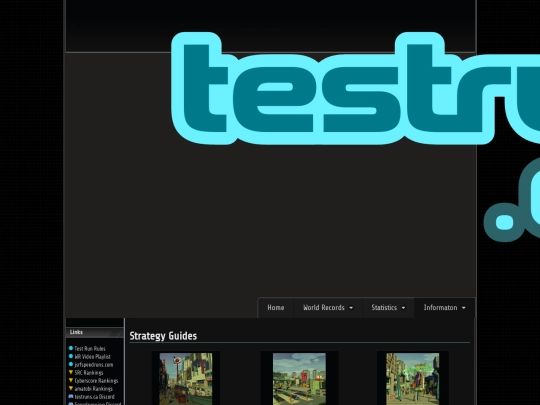540x405 pixels.
Task: Expand the Informaton dropdown arrow
Action: tap(464, 308)
